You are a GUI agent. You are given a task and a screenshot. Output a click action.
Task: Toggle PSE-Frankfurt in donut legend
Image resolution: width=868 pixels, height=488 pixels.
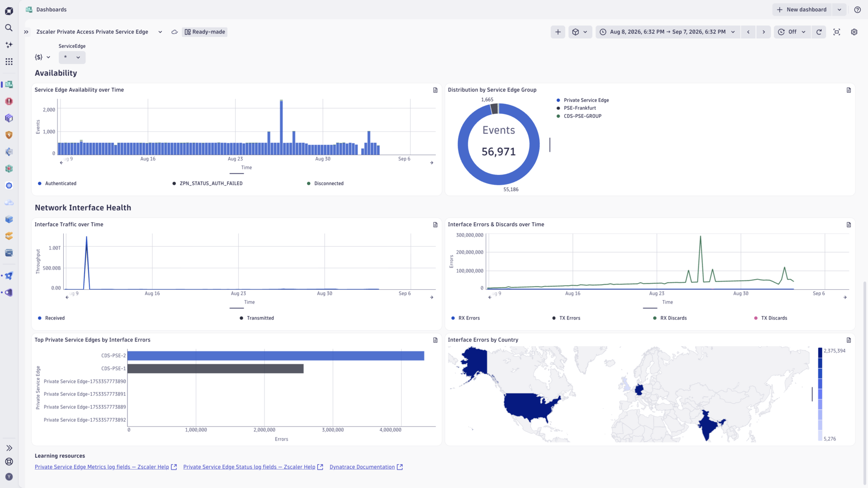pyautogui.click(x=576, y=108)
